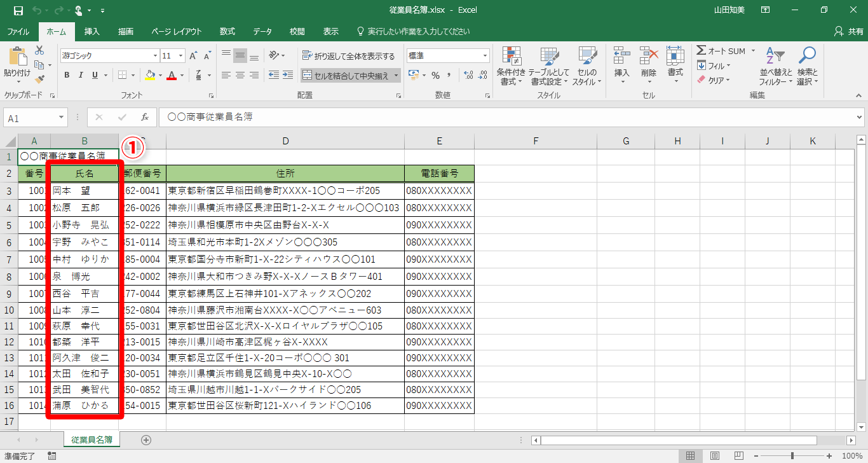Click the 書式 (Format) button in Cells group
Image resolution: width=868 pixels, height=463 pixels.
[675, 66]
